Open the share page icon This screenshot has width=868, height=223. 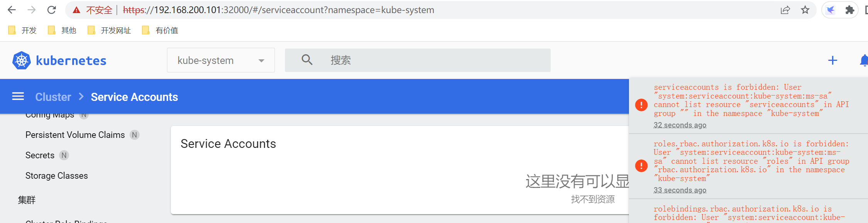click(x=785, y=10)
